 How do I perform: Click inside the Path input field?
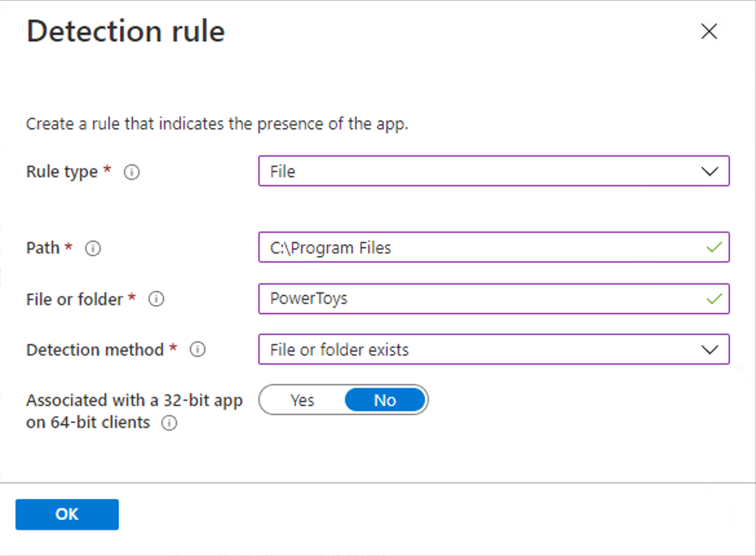click(452, 248)
